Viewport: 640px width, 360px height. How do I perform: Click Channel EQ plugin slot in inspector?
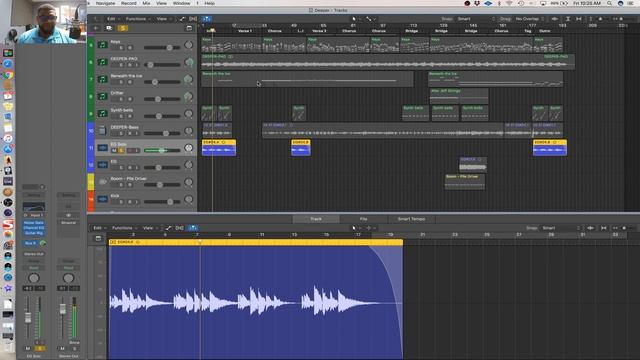[34, 228]
